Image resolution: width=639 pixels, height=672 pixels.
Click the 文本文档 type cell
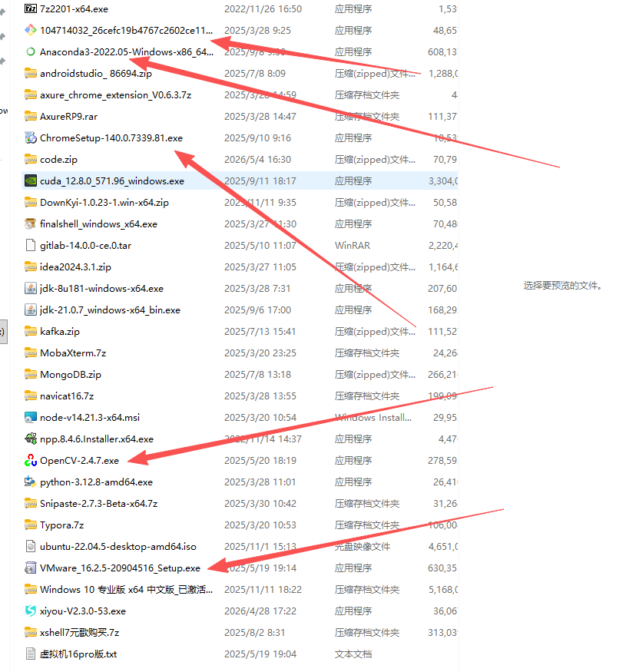[x=353, y=654]
